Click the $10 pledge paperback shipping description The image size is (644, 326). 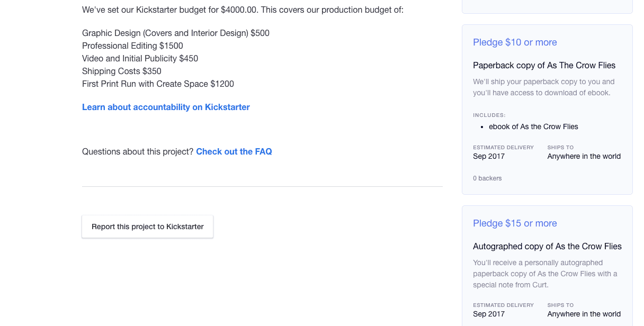[544, 87]
